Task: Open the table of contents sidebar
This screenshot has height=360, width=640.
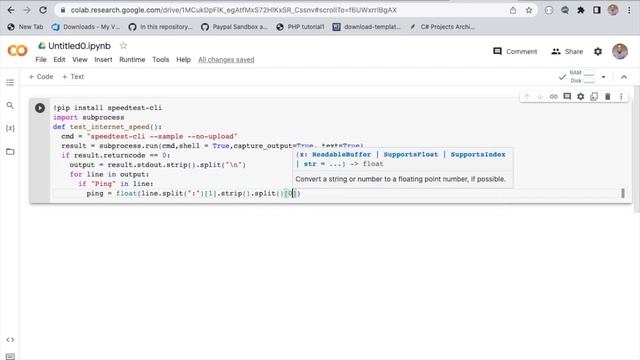Action: 10,83
